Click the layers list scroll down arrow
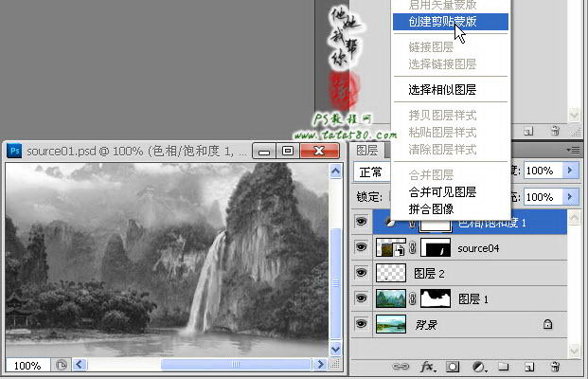 tap(574, 352)
